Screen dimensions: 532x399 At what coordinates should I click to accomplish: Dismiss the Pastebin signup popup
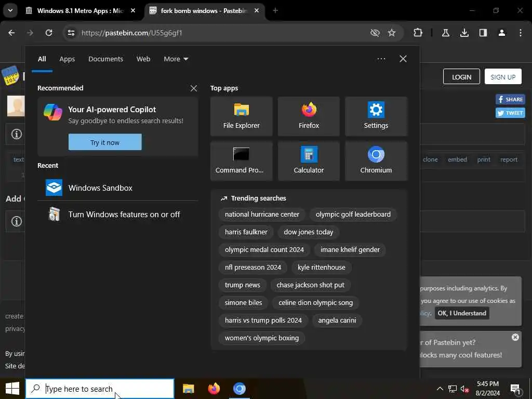coord(515,337)
